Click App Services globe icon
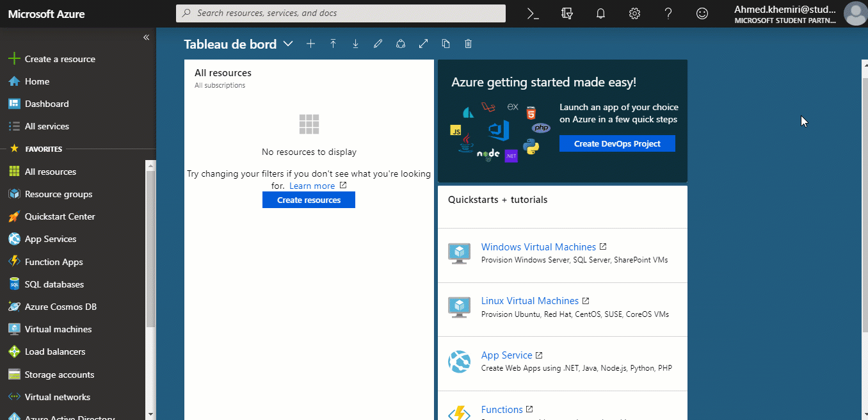 (14, 239)
